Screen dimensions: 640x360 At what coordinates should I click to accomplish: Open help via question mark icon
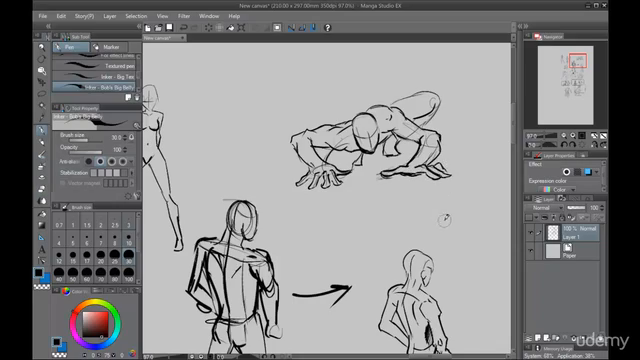click(327, 28)
